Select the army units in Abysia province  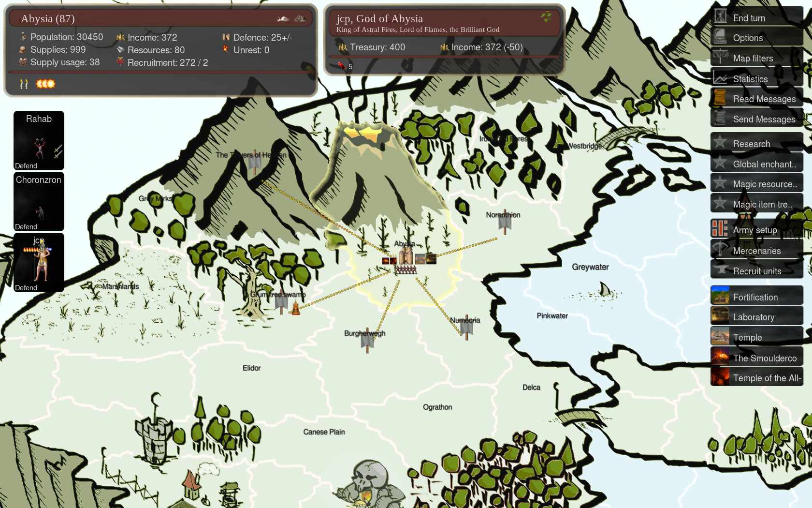click(406, 270)
